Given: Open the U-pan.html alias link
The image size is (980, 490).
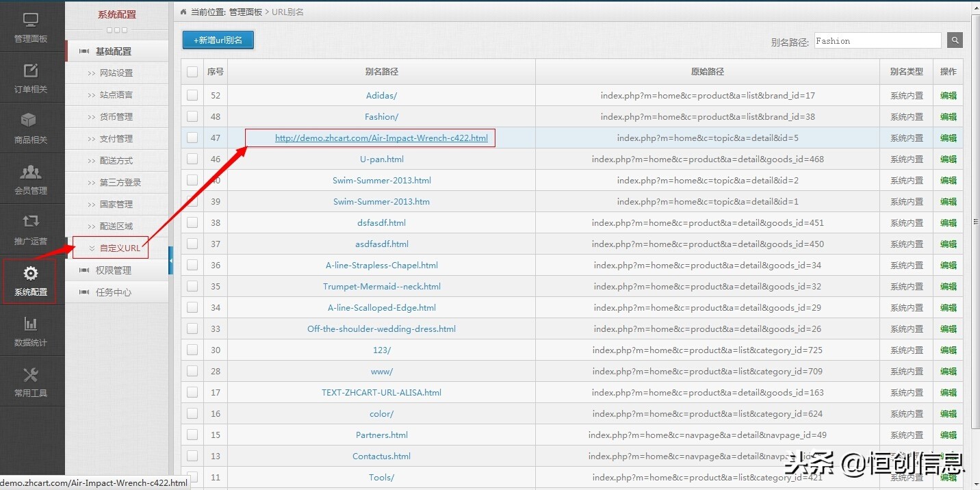Looking at the screenshot, I should click(x=381, y=159).
